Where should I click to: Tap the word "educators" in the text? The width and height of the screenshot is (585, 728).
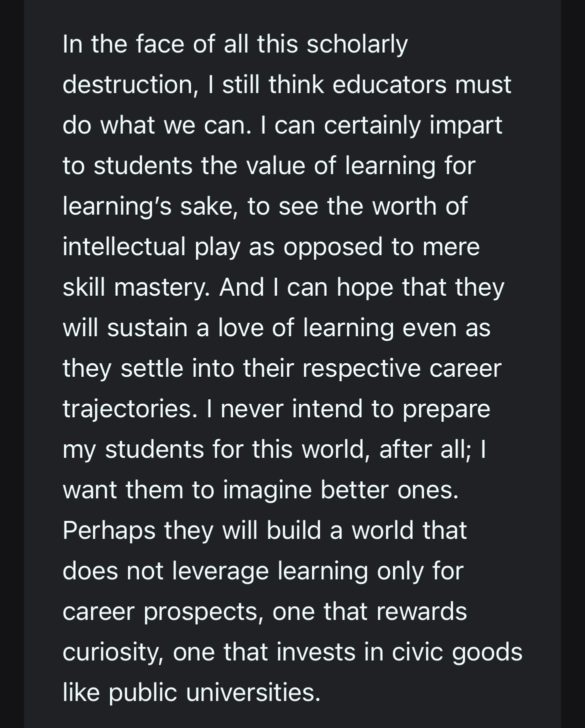click(x=389, y=85)
